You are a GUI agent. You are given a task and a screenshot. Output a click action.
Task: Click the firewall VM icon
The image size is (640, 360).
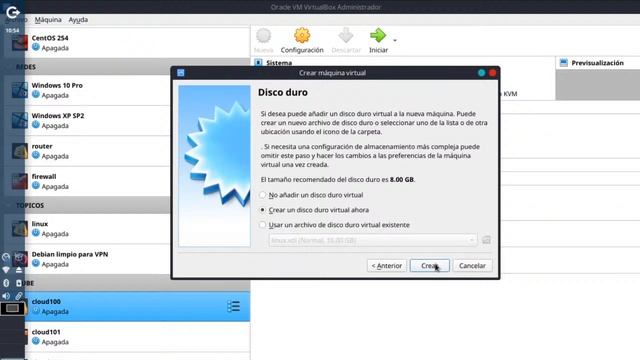pos(20,181)
